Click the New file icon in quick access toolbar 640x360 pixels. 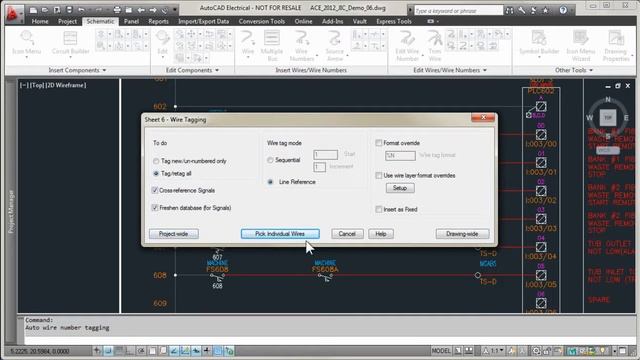33,10
